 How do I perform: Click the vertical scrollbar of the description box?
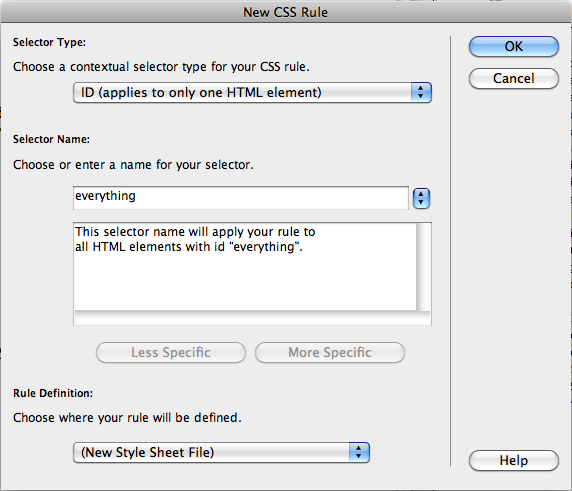[x=424, y=267]
